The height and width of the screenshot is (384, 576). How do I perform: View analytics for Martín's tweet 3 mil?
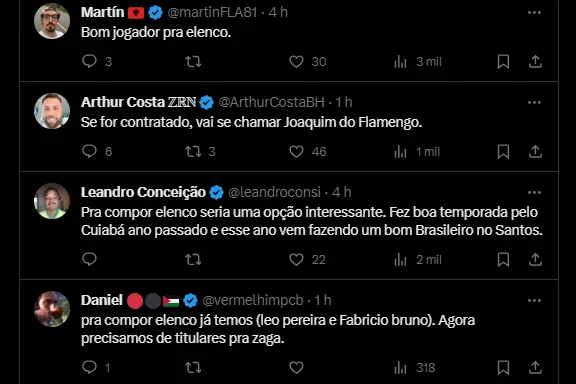418,62
